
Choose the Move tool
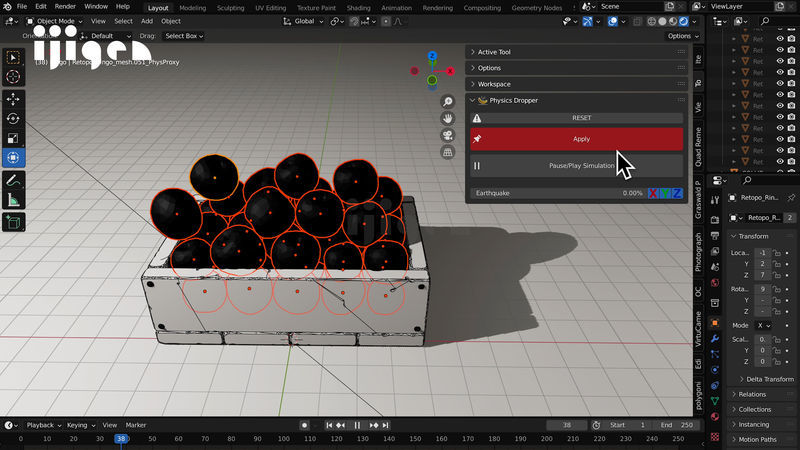point(13,99)
